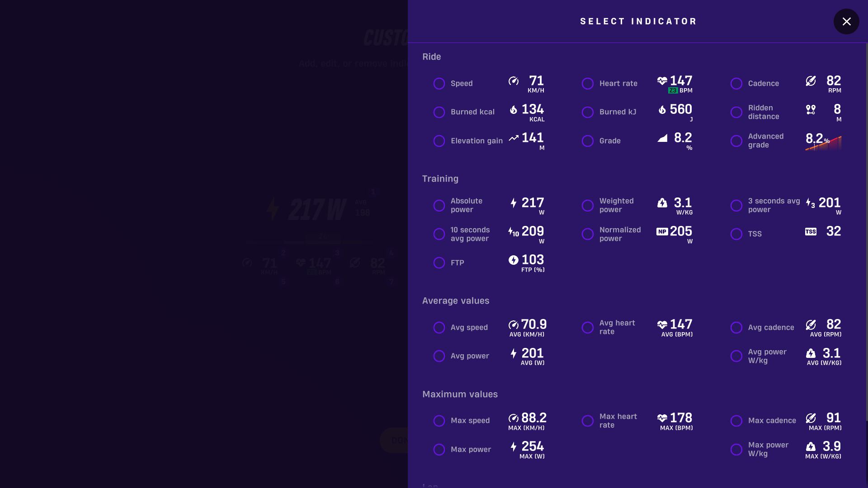Click the weight icon for Max power W/kg
Viewport: 868px width, 488px height.
[x=811, y=446]
